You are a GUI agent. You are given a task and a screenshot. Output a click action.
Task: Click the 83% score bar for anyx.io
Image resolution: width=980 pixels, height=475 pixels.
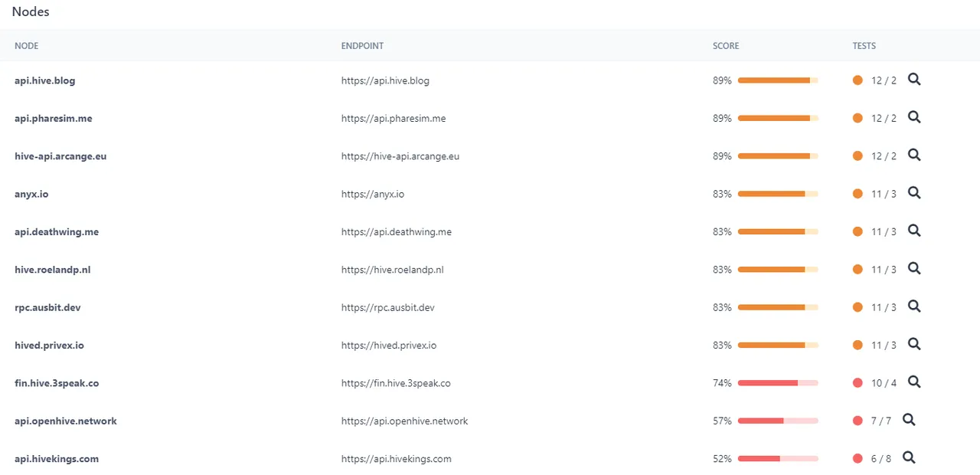(778, 194)
